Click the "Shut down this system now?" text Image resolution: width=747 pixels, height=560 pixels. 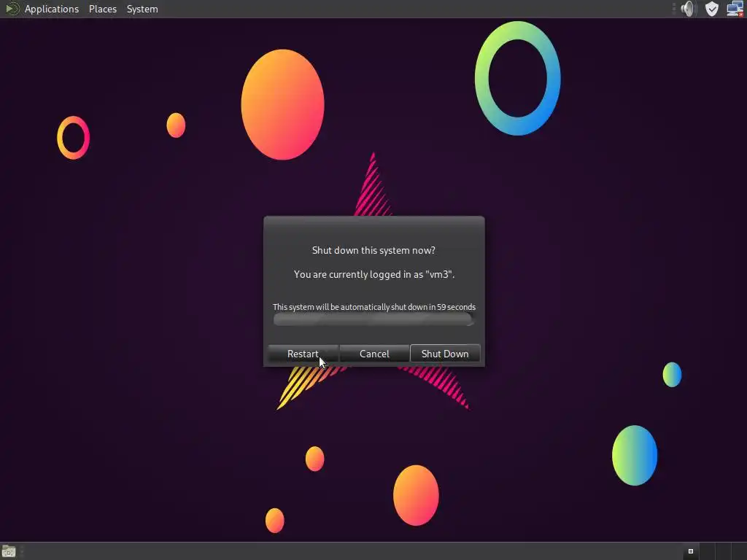373,251
